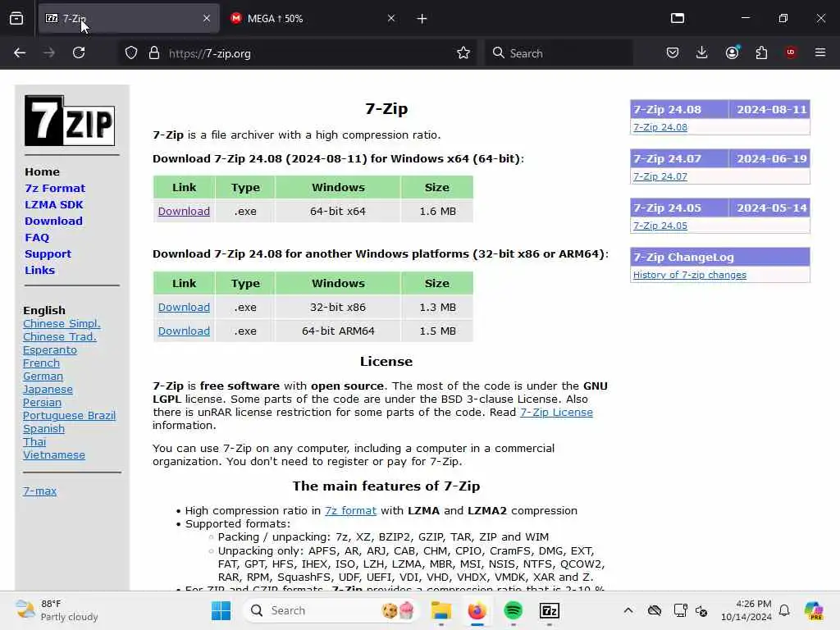The image size is (840, 630).
Task: Open Copilot icon in taskbar corner
Action: pyautogui.click(x=814, y=610)
